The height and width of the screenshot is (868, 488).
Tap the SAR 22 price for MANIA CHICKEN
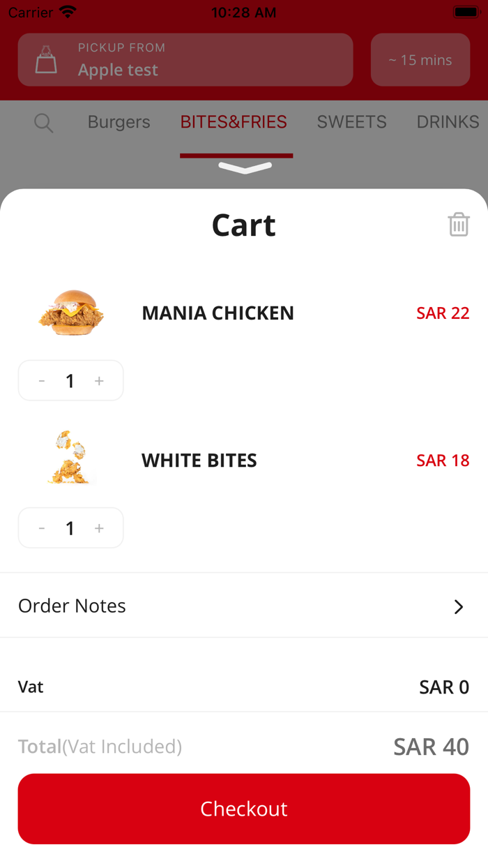pyautogui.click(x=443, y=313)
